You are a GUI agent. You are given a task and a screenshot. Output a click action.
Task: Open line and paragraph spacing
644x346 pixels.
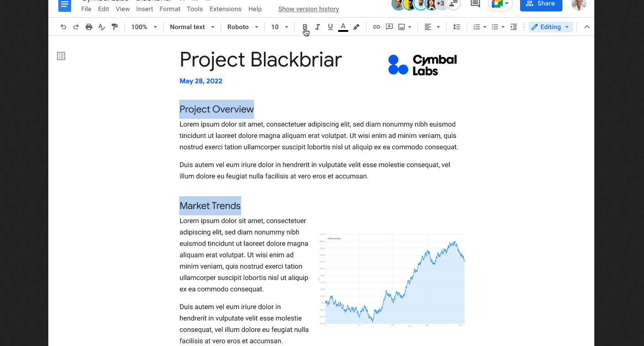click(x=457, y=27)
